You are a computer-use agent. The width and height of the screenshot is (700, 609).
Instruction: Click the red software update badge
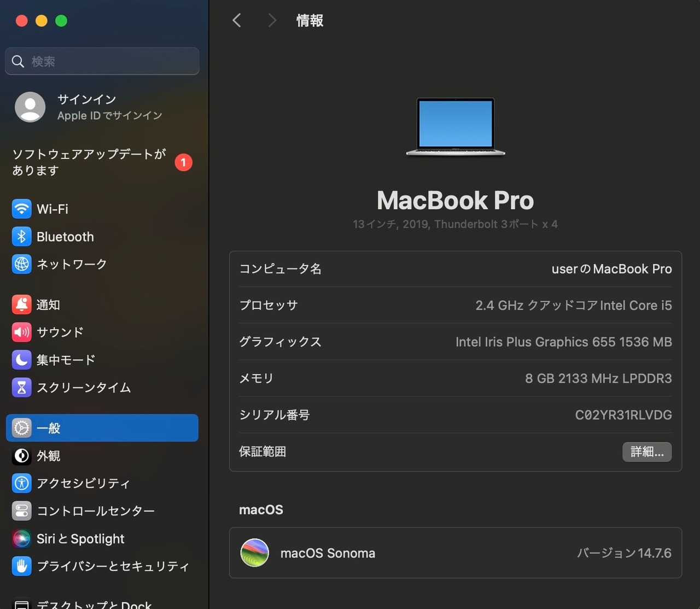pos(183,162)
